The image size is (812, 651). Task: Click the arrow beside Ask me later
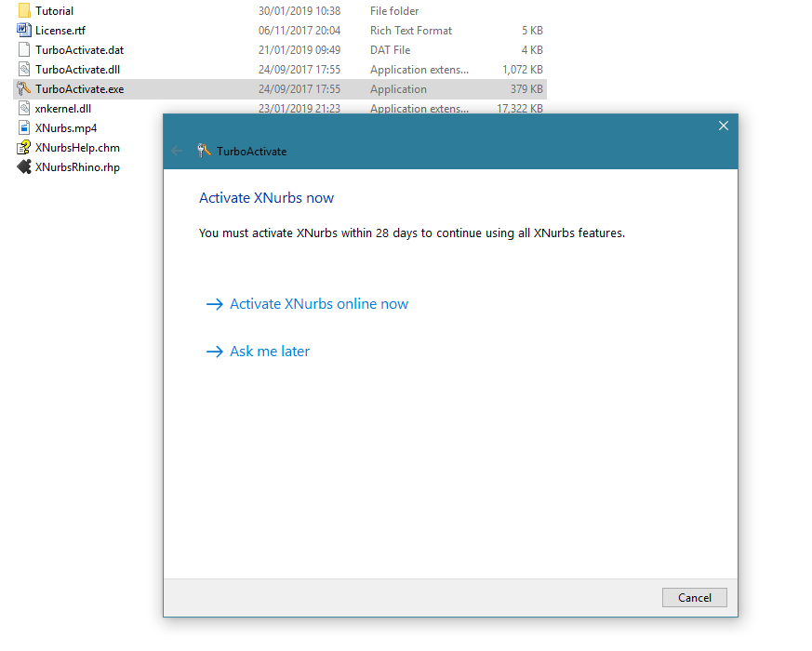[214, 352]
